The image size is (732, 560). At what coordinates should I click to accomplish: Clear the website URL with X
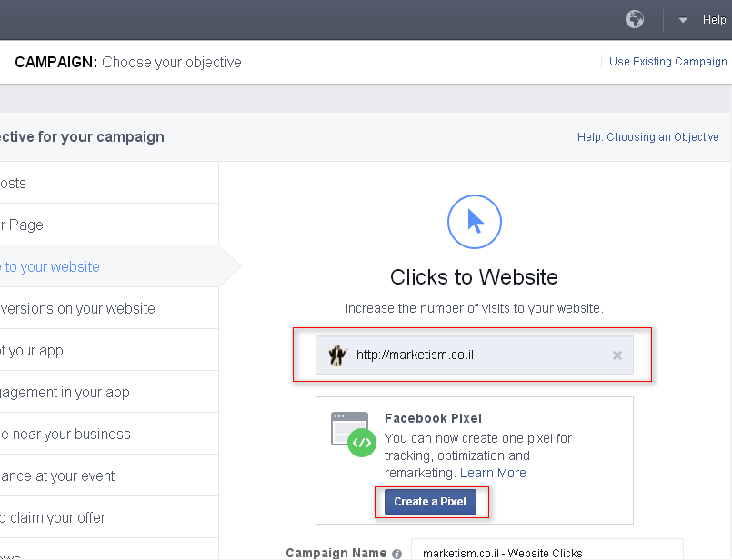tap(617, 355)
